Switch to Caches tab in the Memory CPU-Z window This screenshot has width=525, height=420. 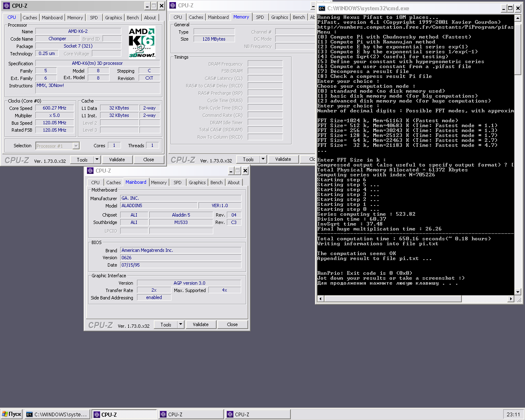point(196,17)
